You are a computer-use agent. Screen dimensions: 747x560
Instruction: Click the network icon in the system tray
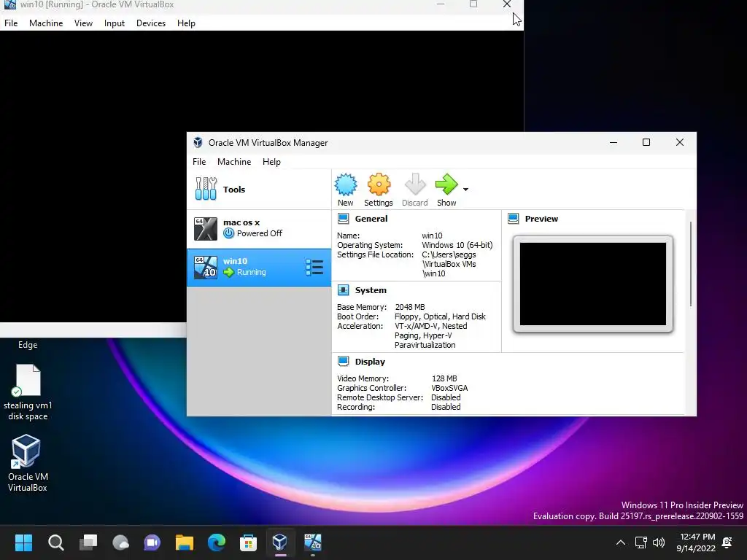click(641, 542)
